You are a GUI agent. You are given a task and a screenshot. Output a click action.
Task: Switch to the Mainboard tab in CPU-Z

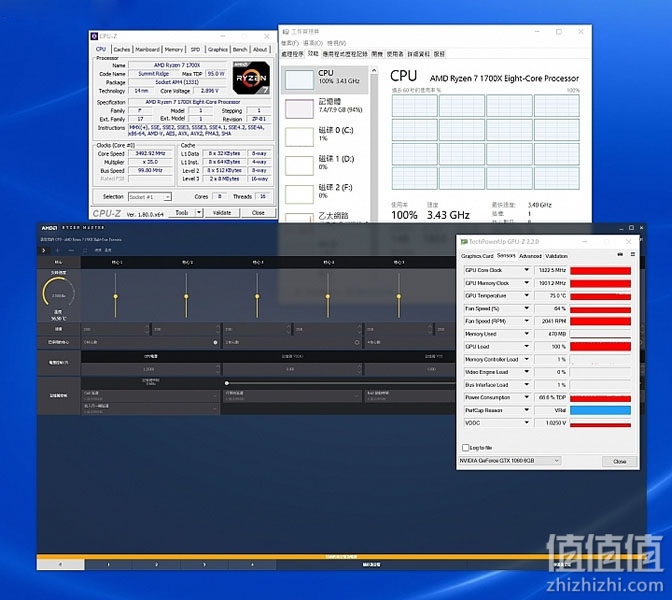pyautogui.click(x=147, y=50)
